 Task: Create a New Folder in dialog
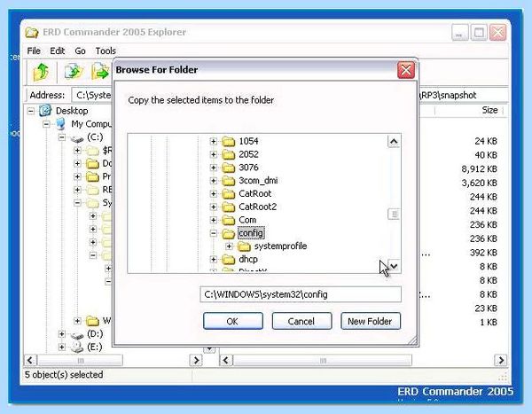click(x=371, y=321)
